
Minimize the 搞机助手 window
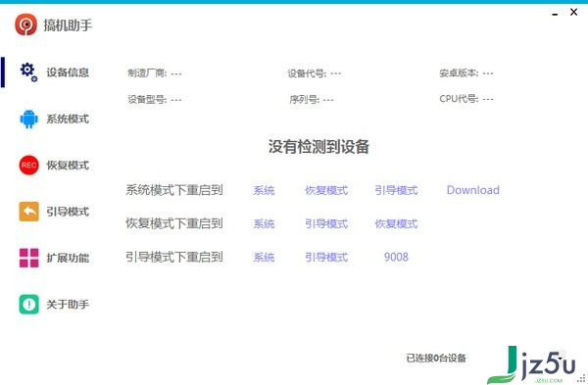coord(555,14)
